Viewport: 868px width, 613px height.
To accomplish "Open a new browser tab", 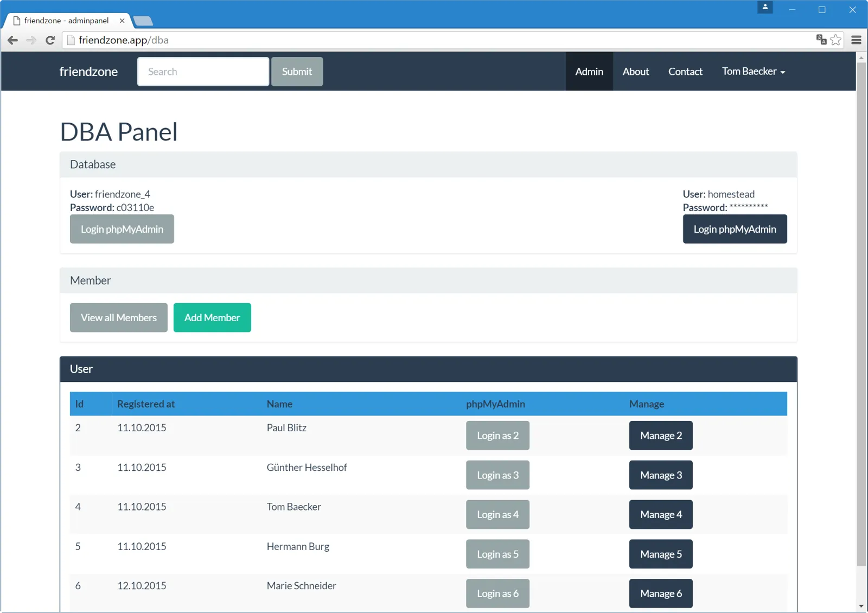I will tap(143, 21).
